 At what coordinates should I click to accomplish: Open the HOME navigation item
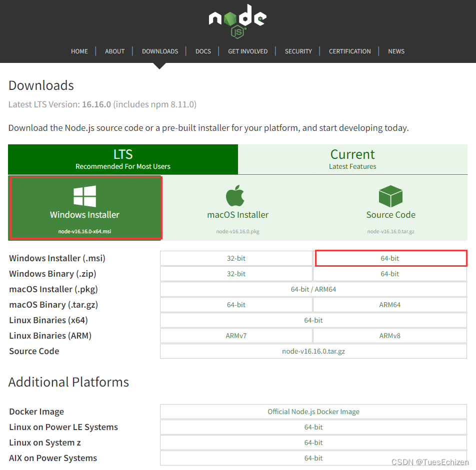(x=79, y=51)
